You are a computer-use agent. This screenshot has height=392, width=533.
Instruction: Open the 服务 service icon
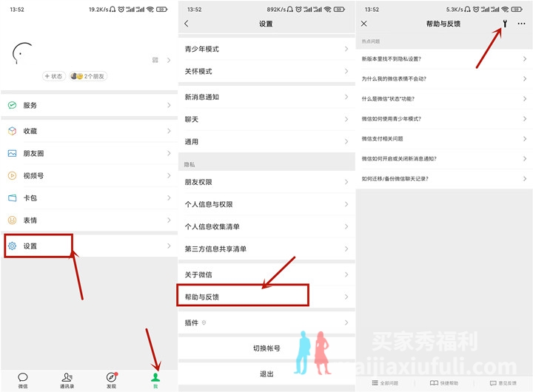pos(13,105)
